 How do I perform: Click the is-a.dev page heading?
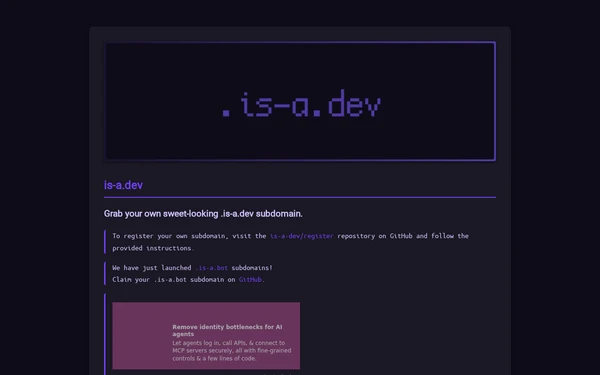(123, 185)
